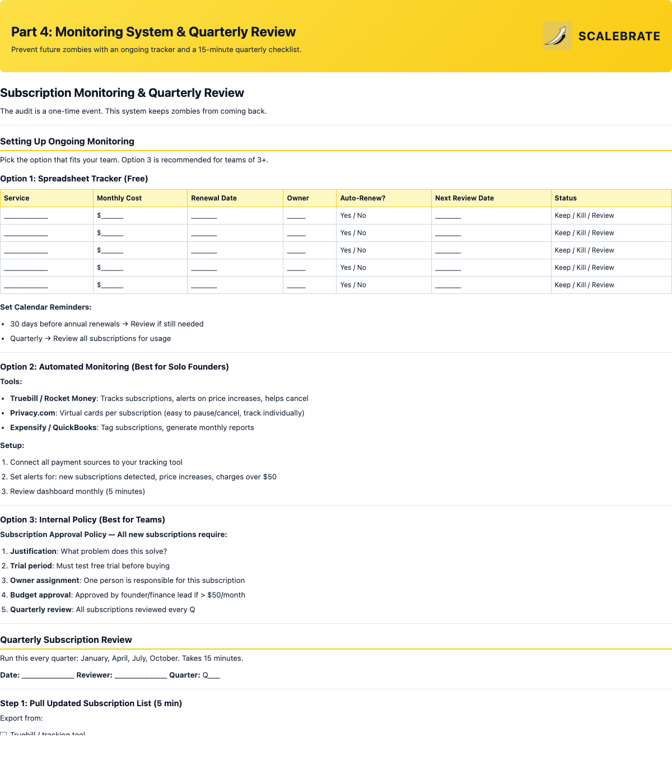The height and width of the screenshot is (784, 672).
Task: Click the 'Quarterly review' policy item
Action: coord(103,609)
